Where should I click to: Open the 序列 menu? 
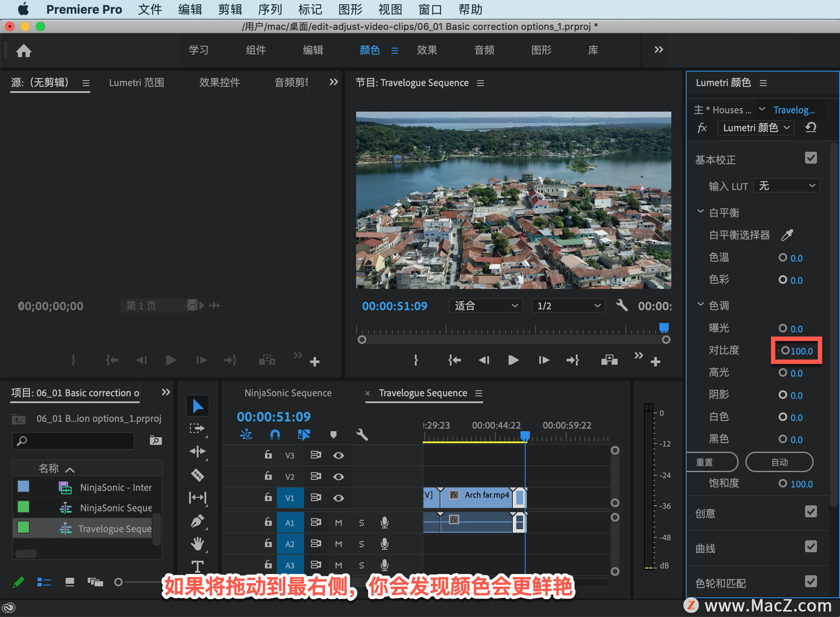[x=270, y=9]
